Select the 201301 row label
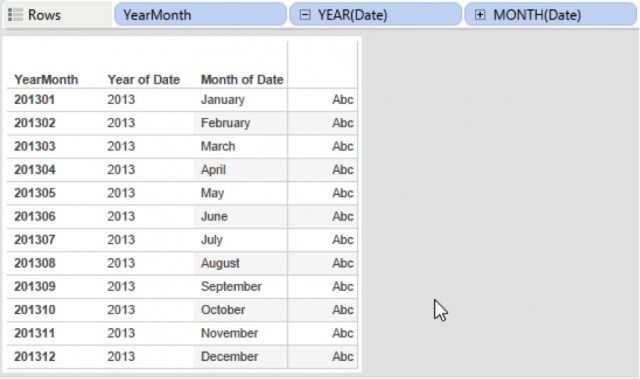Viewport: 640px width, 379px height. (35, 100)
